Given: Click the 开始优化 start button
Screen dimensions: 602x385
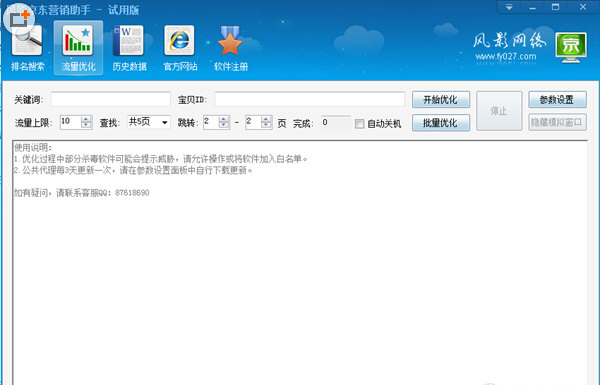Looking at the screenshot, I should 441,100.
